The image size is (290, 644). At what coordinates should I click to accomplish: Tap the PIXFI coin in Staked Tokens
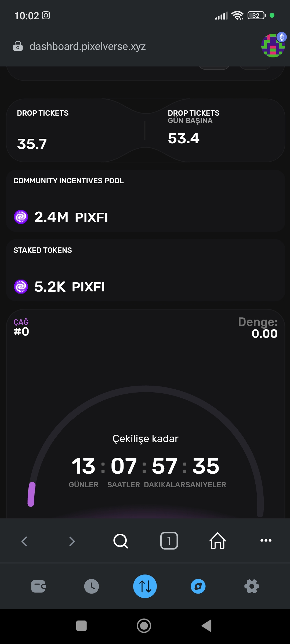(x=21, y=287)
